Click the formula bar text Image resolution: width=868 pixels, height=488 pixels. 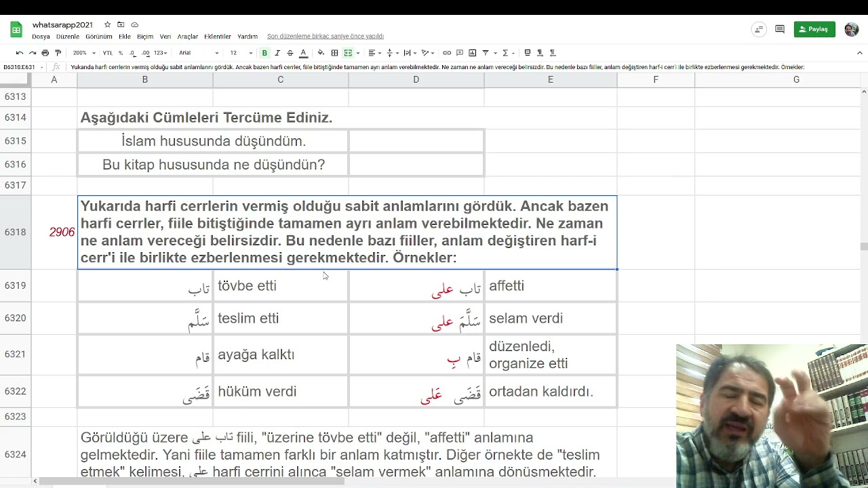click(437, 67)
